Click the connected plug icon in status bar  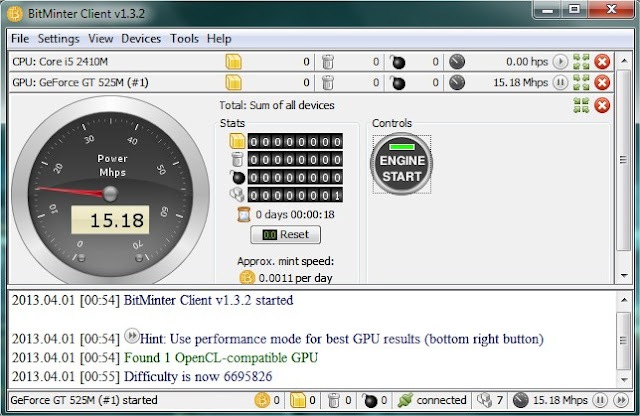coord(405,400)
